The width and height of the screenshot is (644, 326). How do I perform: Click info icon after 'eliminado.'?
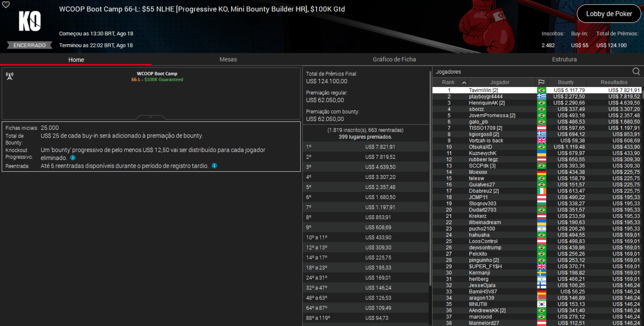tap(73, 158)
